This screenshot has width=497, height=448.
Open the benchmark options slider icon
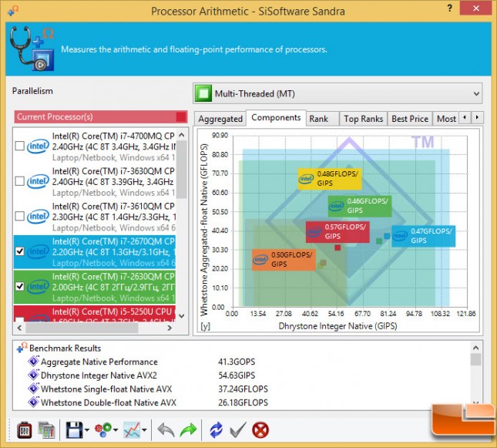(25, 430)
